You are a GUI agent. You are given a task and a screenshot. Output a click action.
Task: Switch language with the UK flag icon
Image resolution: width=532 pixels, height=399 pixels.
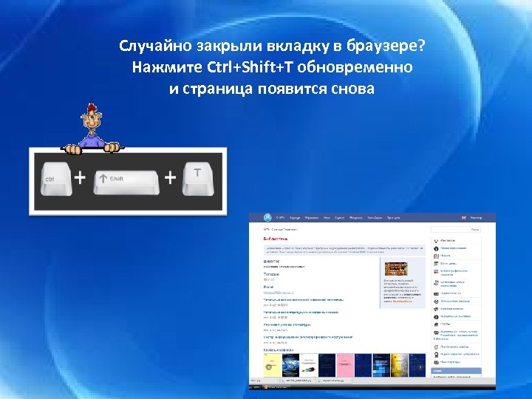coord(463,218)
